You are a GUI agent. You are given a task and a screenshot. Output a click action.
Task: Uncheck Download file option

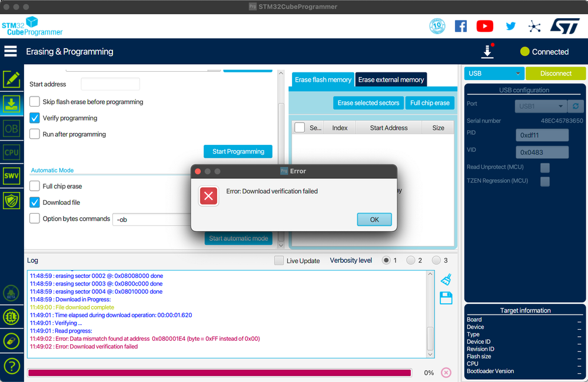(x=35, y=202)
